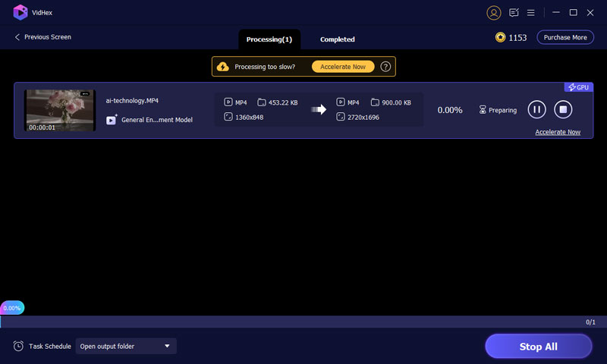Click the help question mark icon
607x364 pixels.
coord(385,67)
